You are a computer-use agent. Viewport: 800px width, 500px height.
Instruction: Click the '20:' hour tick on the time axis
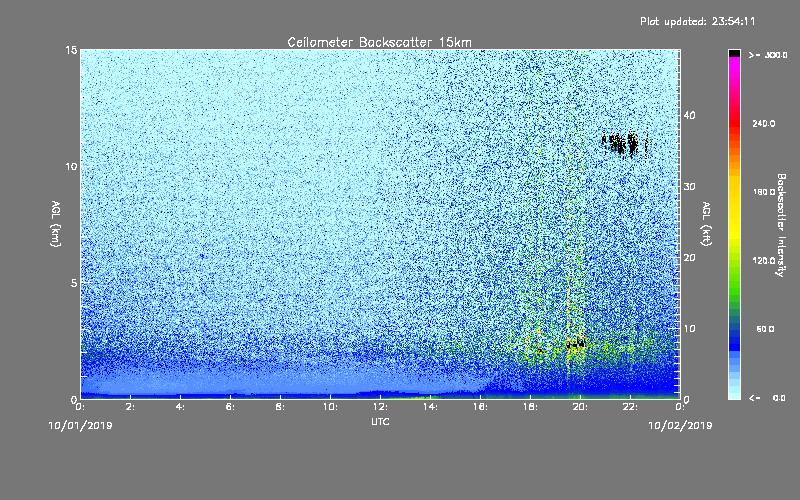coord(580,407)
